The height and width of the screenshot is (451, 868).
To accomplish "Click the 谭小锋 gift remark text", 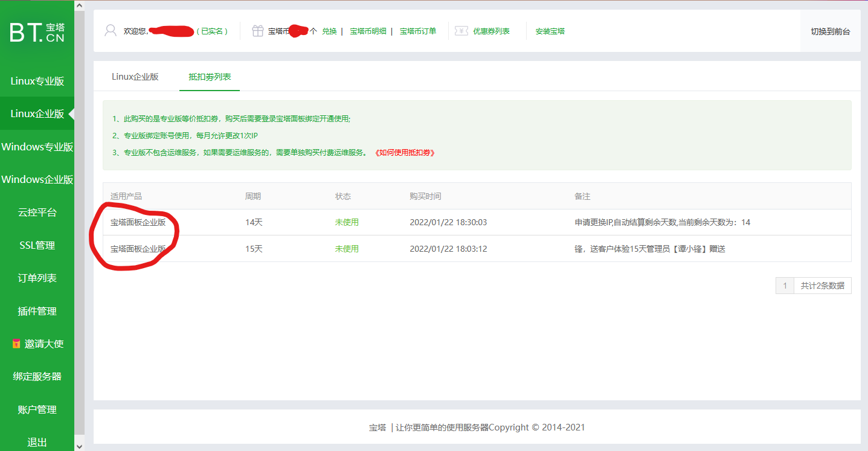I will 650,249.
